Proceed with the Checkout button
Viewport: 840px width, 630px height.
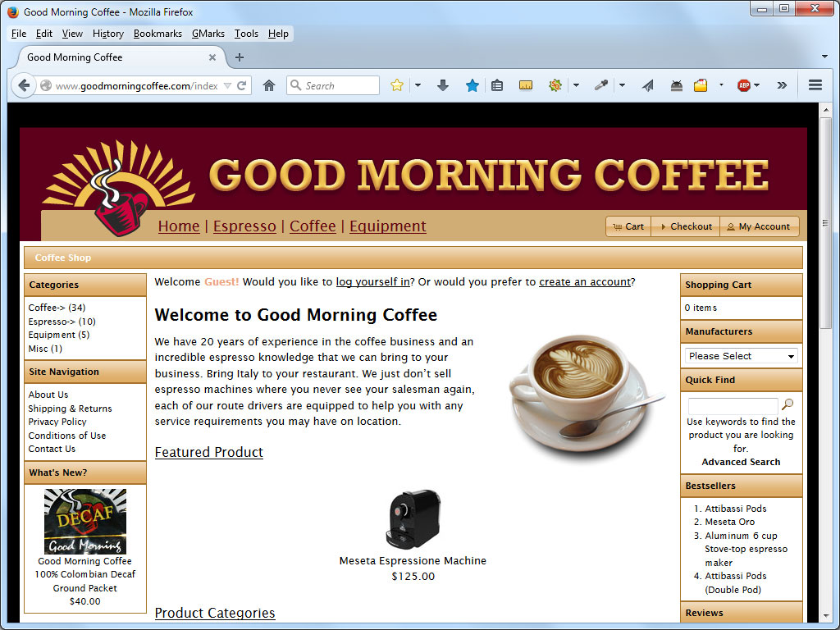(x=686, y=226)
